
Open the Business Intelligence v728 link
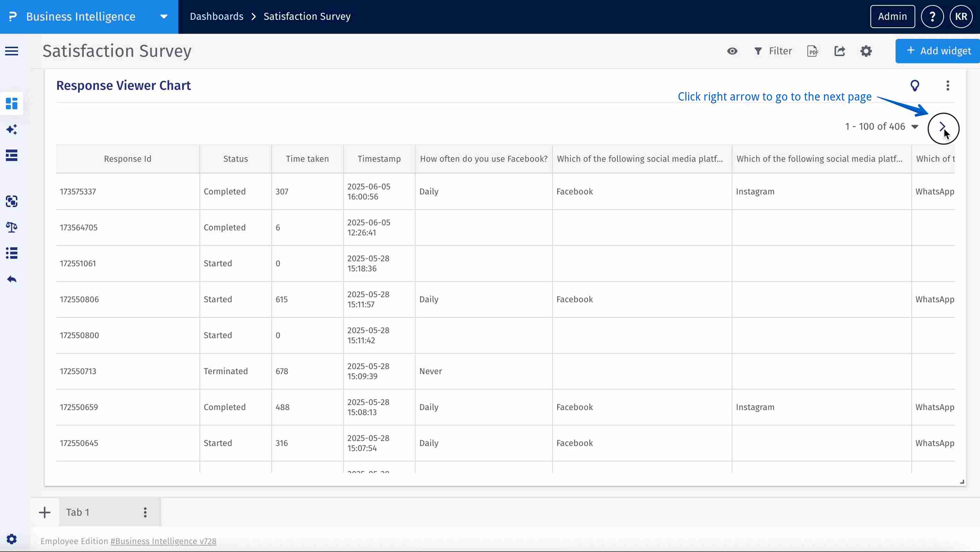click(163, 541)
